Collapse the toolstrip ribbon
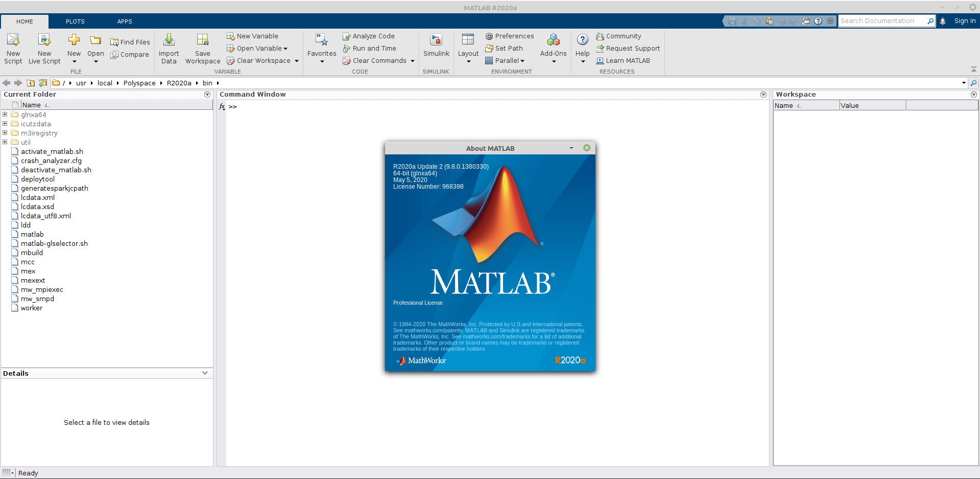 (x=973, y=69)
